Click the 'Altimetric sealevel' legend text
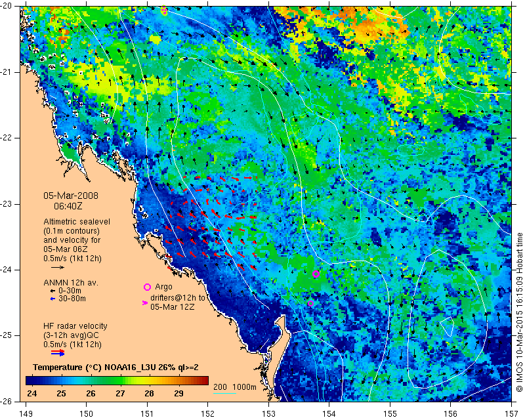Viewport: 525px width, 420px height. [x=77, y=222]
